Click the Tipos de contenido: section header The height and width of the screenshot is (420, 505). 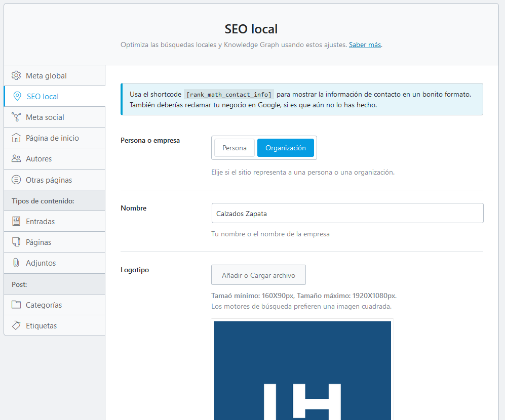pyautogui.click(x=54, y=200)
